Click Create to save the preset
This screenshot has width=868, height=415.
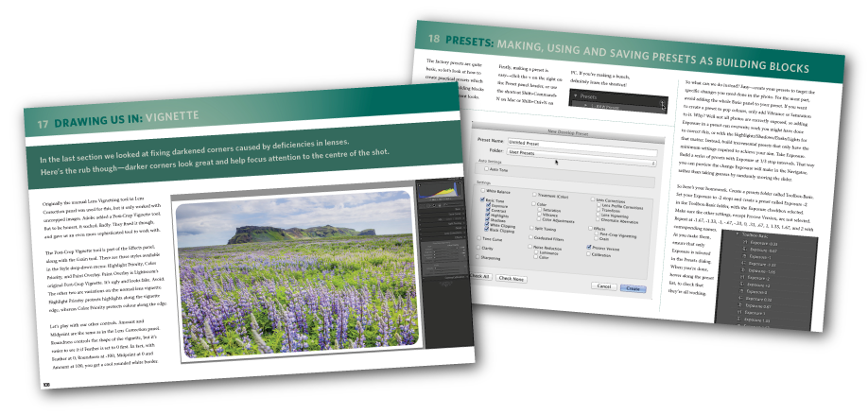point(634,288)
